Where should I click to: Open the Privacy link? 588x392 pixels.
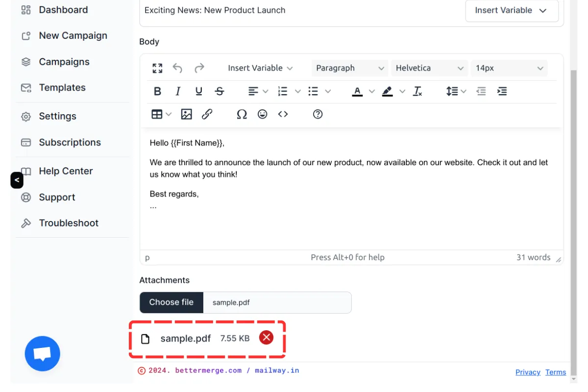click(x=528, y=372)
